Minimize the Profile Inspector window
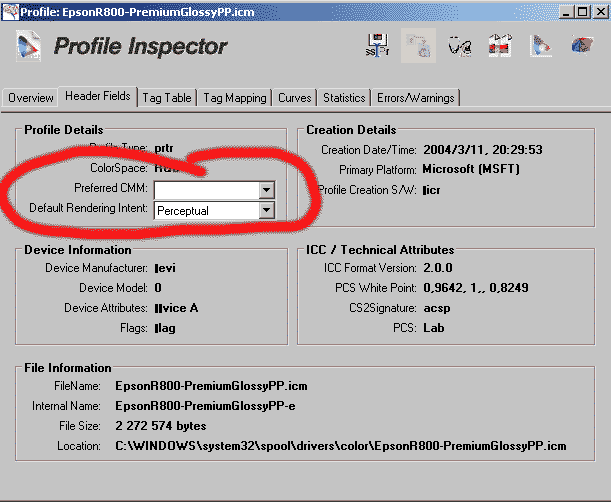Image resolution: width=611 pixels, height=502 pixels. point(567,12)
